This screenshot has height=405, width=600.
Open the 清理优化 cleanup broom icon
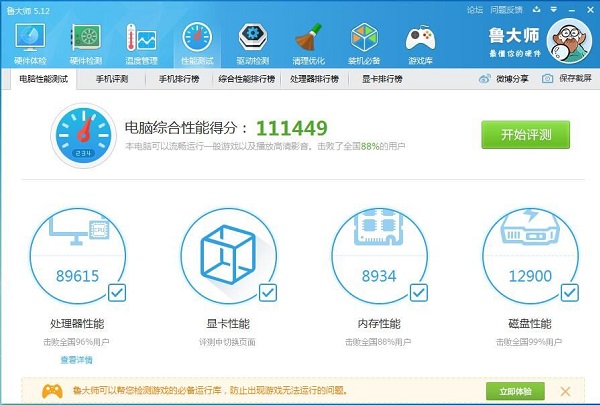click(308, 43)
